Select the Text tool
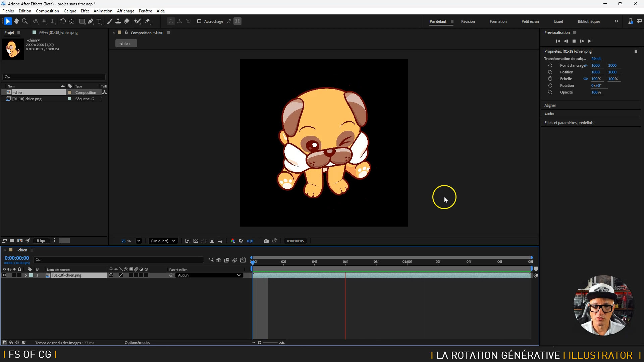 pyautogui.click(x=99, y=21)
